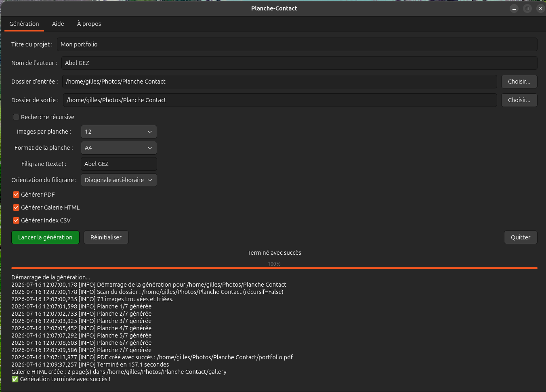The image size is (546, 392).
Task: Click log line 'Galerie HTML créée'
Action: pos(119,372)
